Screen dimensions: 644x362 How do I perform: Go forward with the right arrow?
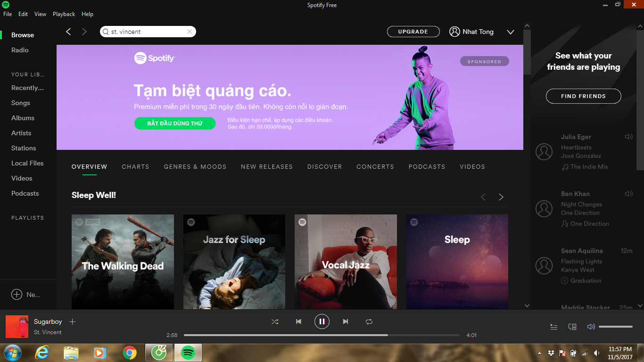click(84, 32)
